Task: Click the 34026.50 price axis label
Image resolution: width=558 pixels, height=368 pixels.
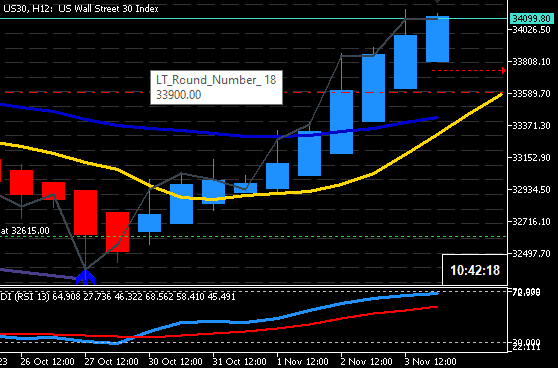Action: coord(531,30)
